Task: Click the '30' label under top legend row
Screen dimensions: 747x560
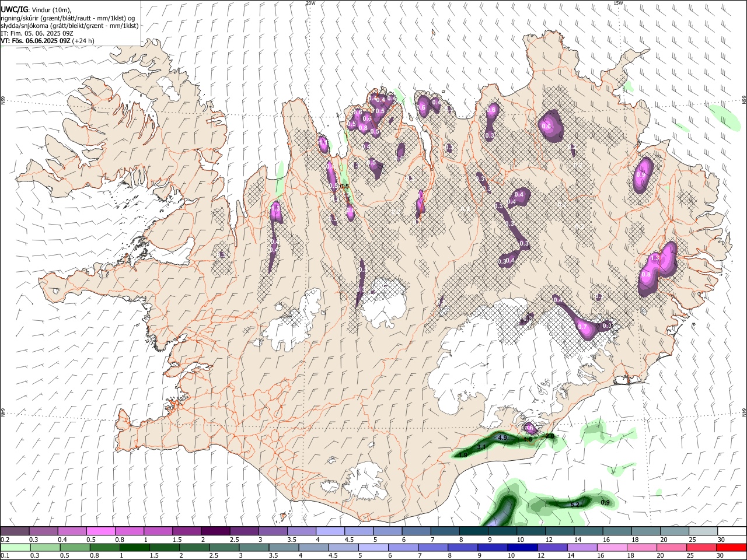Action: 721,540
